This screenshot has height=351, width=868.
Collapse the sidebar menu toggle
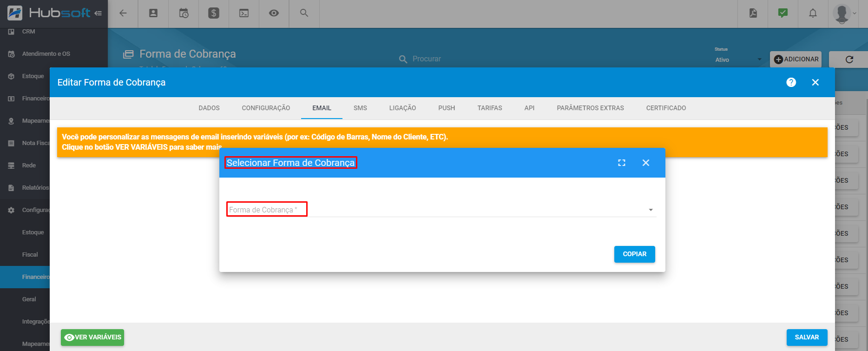pos(98,13)
